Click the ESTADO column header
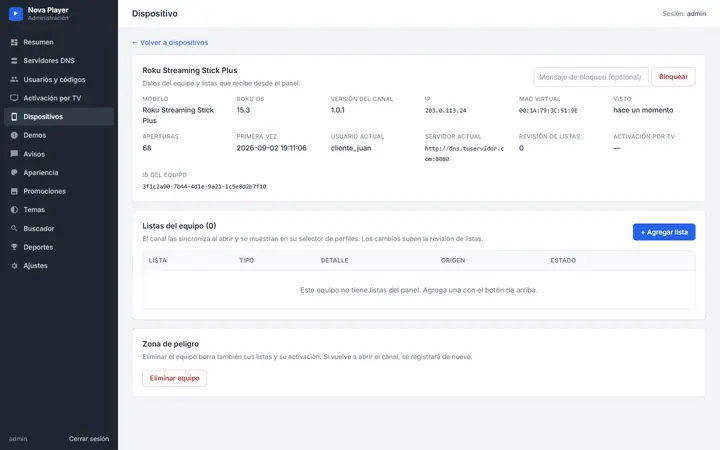Image resolution: width=720 pixels, height=450 pixels. click(563, 260)
